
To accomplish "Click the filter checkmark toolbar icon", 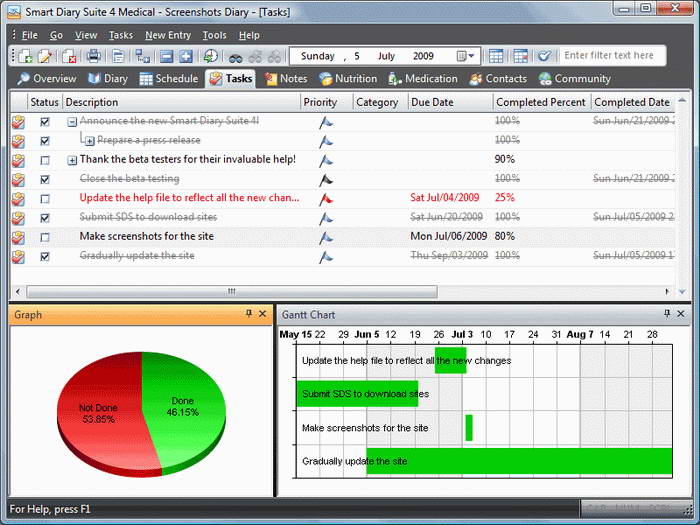I will [x=545, y=56].
